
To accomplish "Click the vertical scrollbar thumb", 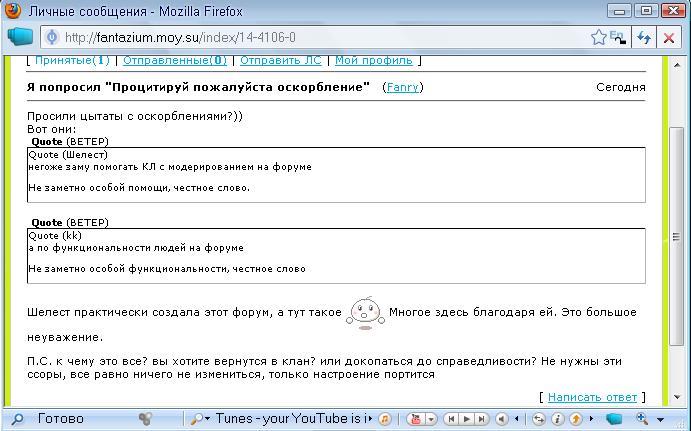I will pyautogui.click(x=676, y=237).
